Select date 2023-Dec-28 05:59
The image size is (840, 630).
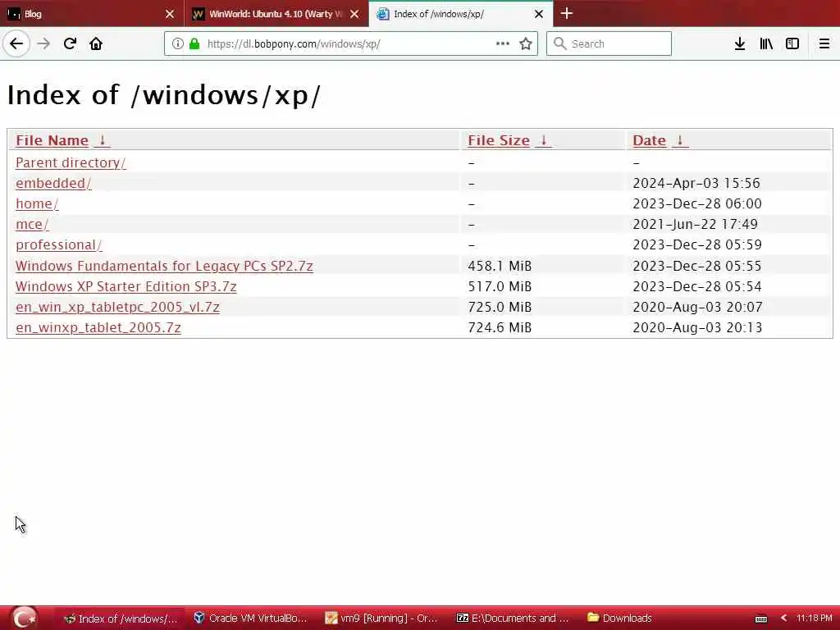click(697, 244)
